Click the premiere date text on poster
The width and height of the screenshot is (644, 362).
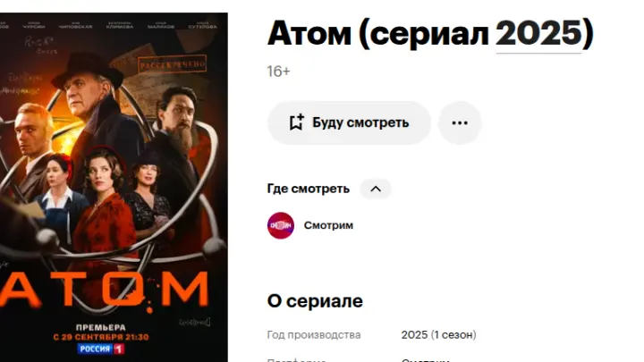point(101,337)
